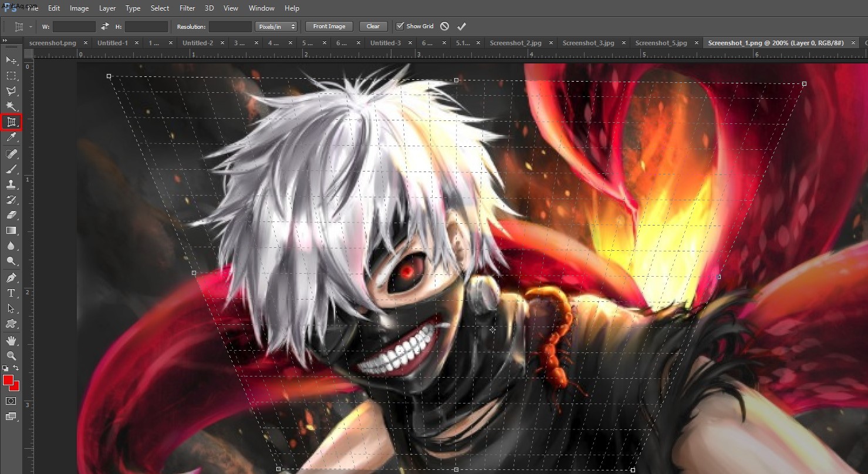Open the Type menu
Viewport: 868px width, 474px height.
133,8
